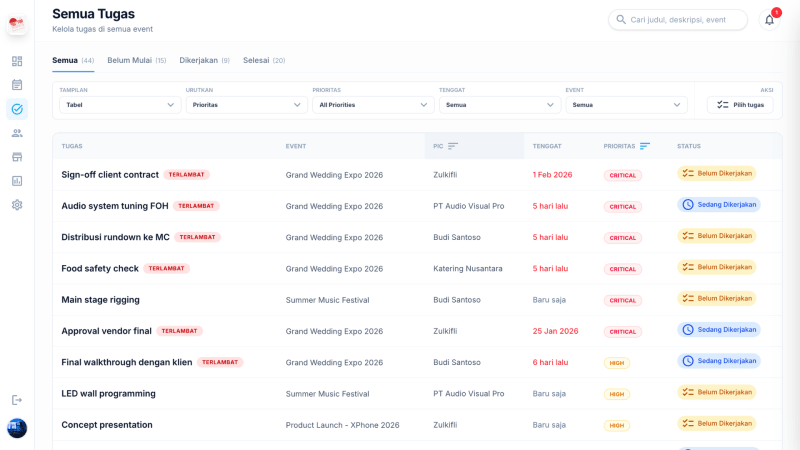Open the Urutkan dropdown showing Prioritas
Viewport: 800px width, 450px height.
click(x=246, y=105)
